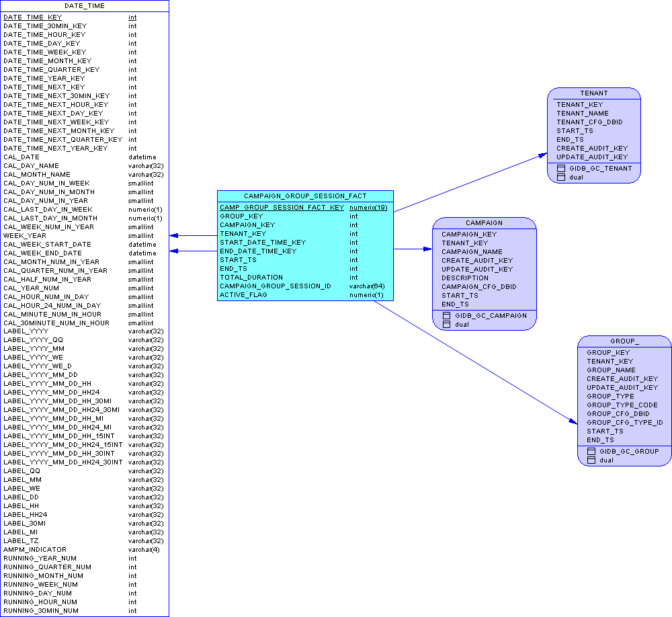Select the RUNNING_30MIN_NUM column
Screen dimensions: 672x617
tap(41, 611)
